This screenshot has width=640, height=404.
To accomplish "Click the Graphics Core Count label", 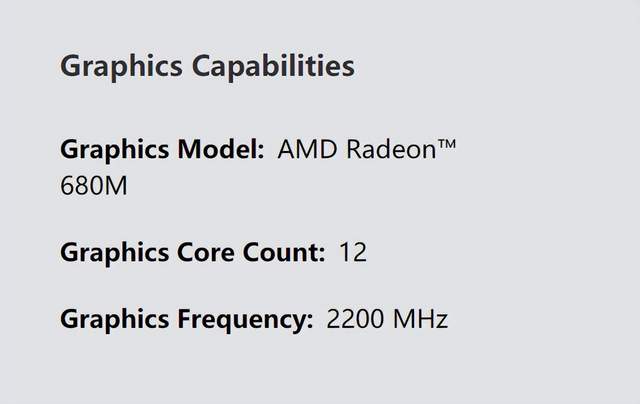I will pyautogui.click(x=192, y=252).
